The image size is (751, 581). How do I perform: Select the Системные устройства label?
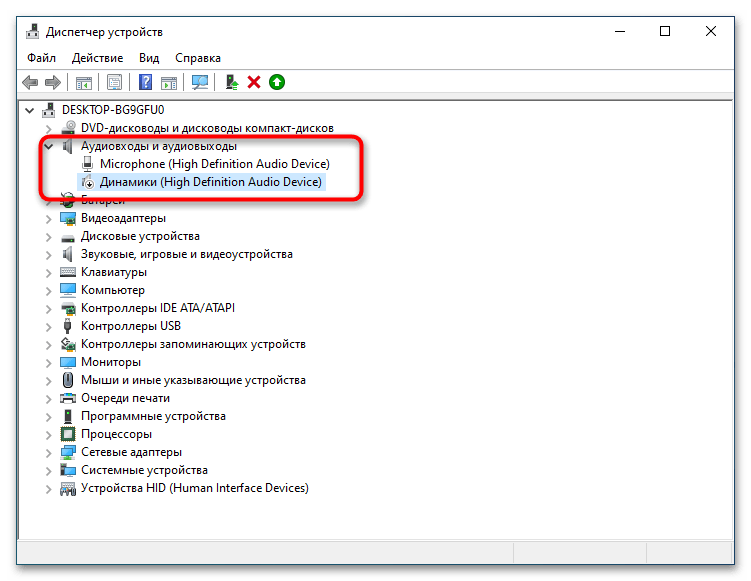point(144,470)
